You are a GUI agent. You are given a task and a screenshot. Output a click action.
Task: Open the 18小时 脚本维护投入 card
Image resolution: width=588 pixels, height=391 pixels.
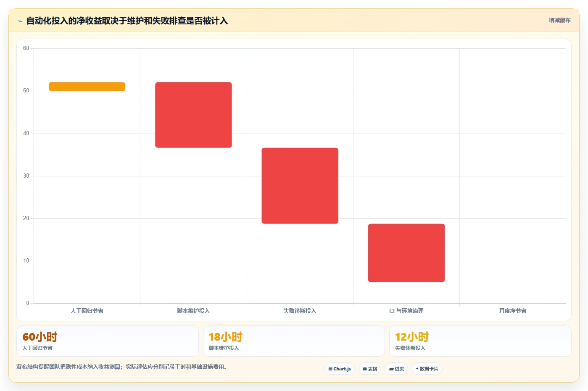click(294, 341)
